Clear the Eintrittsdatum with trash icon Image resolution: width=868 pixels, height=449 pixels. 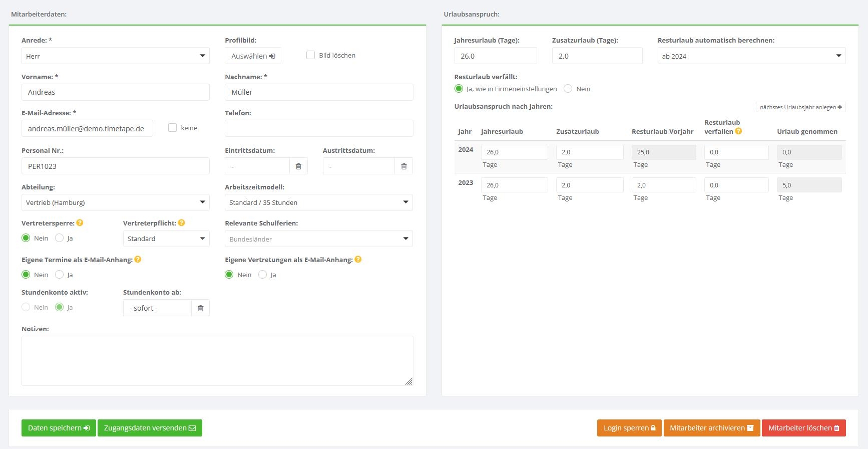pyautogui.click(x=298, y=166)
